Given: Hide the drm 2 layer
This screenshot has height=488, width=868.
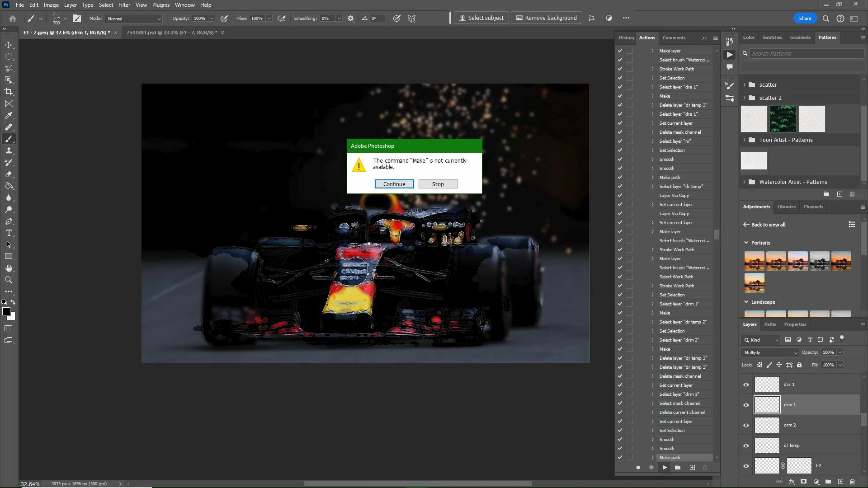Looking at the screenshot, I should coord(746,426).
